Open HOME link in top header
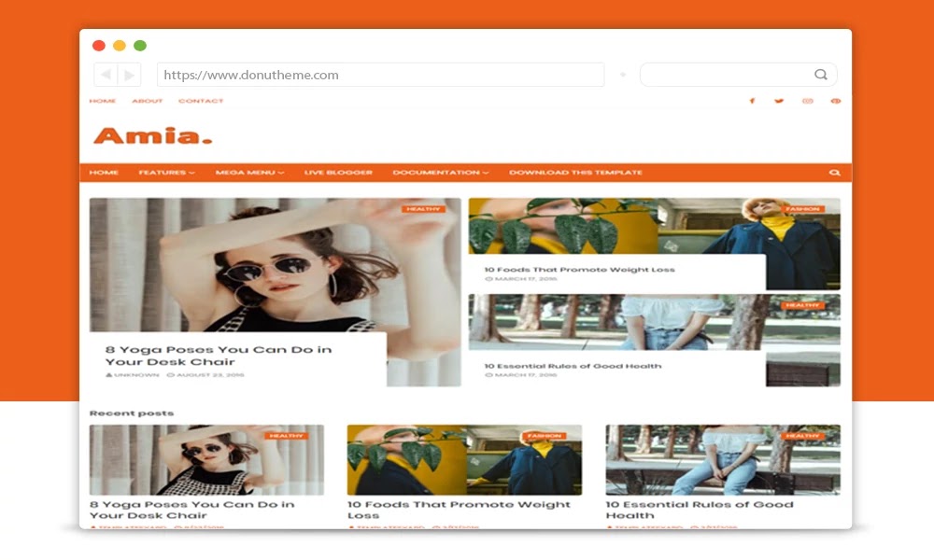The image size is (934, 560). click(103, 101)
